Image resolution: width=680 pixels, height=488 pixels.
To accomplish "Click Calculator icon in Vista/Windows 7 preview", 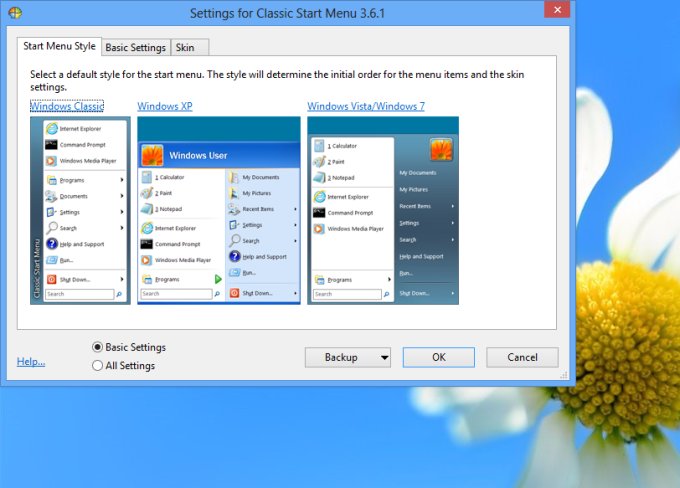I will point(319,146).
